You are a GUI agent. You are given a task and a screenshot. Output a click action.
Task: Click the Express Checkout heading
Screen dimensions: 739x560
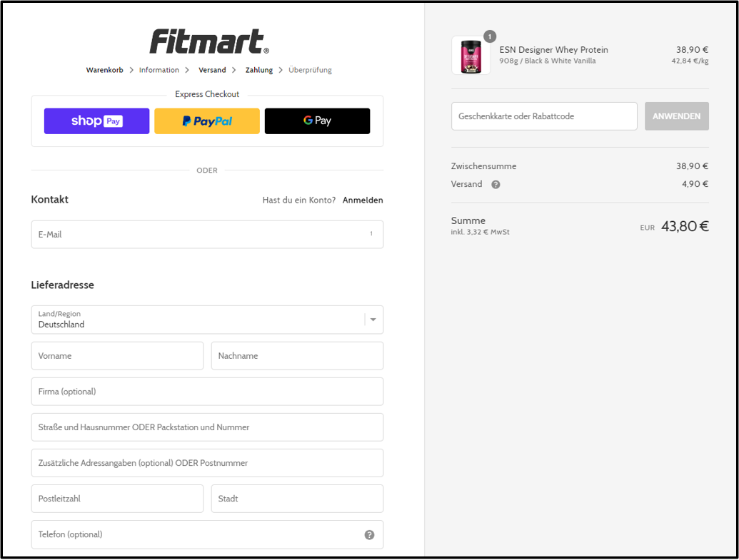pyautogui.click(x=207, y=94)
